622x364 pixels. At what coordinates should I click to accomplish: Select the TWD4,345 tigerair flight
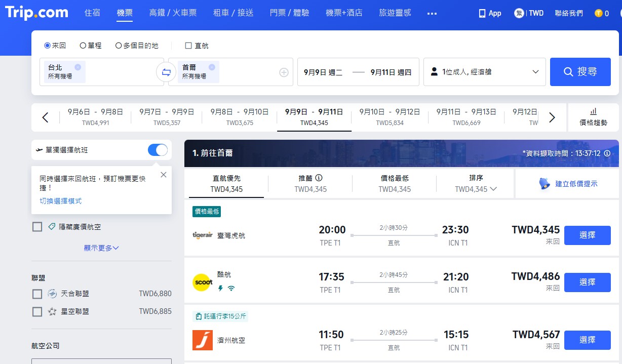point(587,235)
